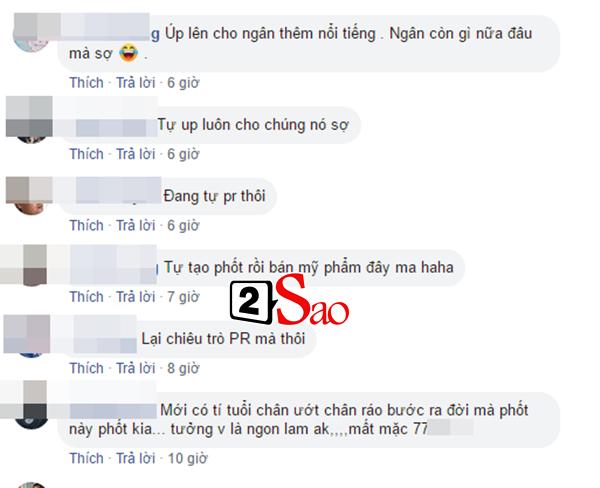Viewport: 600px width, 488px height.
Task: Reply to "Tự tạo phốt rồi bán mỹ phẩm" comment
Action: pos(136,297)
